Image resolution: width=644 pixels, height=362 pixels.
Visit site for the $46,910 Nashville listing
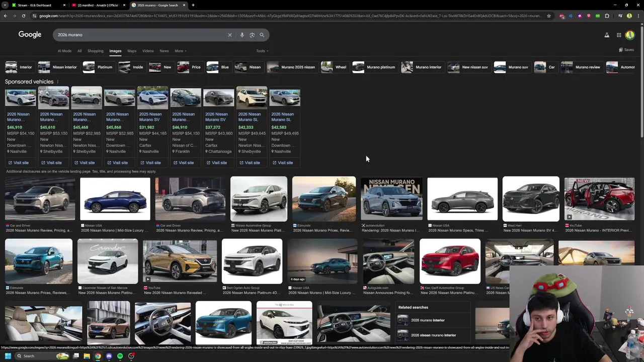click(x=19, y=162)
